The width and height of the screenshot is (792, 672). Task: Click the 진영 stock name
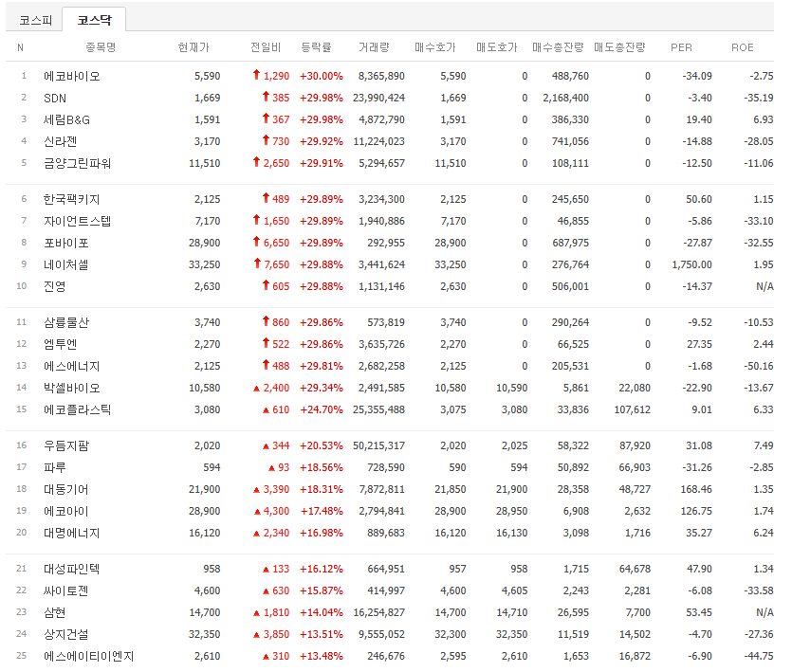(x=55, y=286)
